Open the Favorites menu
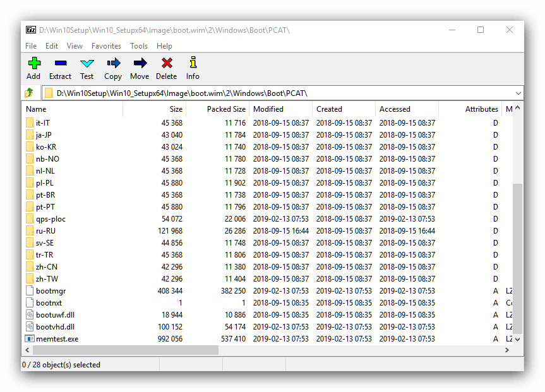This screenshot has width=545, height=392. point(106,46)
